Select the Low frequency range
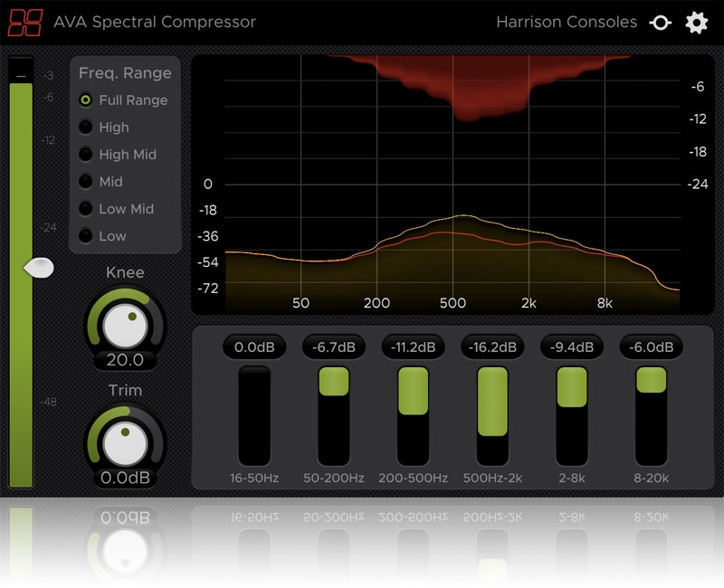Image resolution: width=724 pixels, height=588 pixels. (x=86, y=236)
